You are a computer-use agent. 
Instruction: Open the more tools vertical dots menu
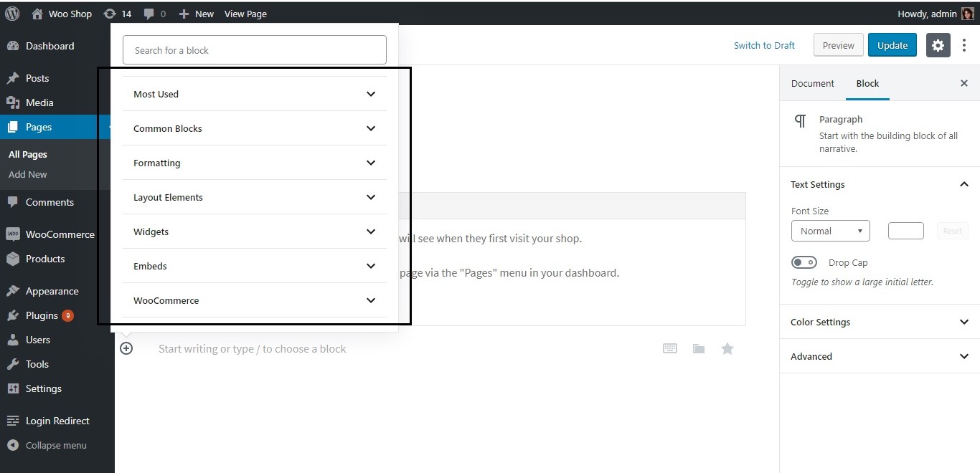point(964,45)
